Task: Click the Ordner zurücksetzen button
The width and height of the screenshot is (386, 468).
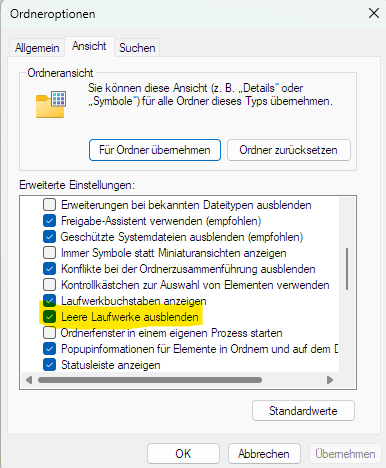Action: pos(289,150)
